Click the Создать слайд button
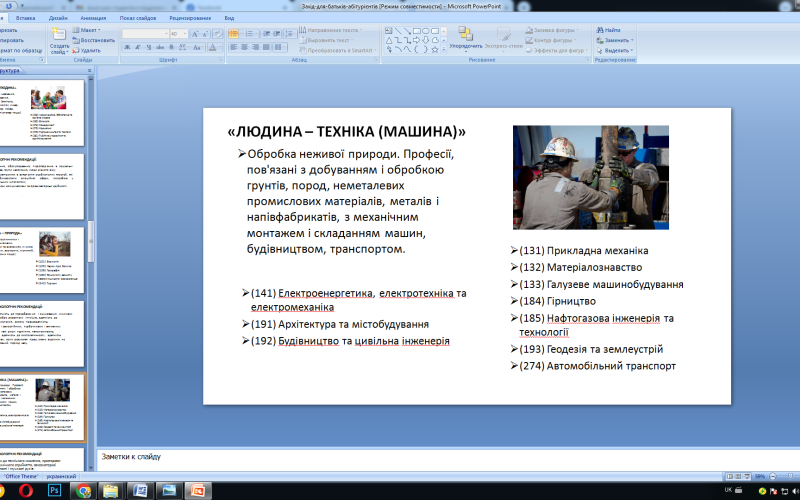The height and width of the screenshot is (500, 800). (x=59, y=41)
